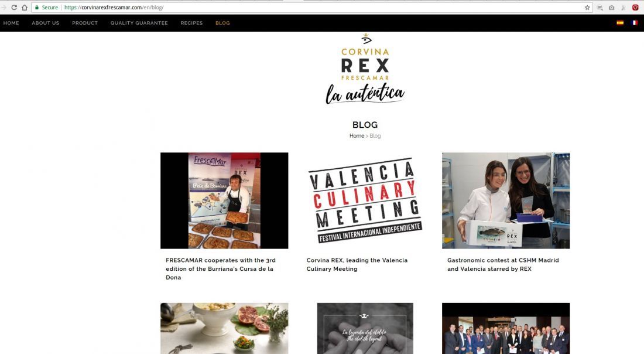This screenshot has width=644, height=354.
Task: Switch site language to Spanish flag
Action: pyautogui.click(x=620, y=23)
